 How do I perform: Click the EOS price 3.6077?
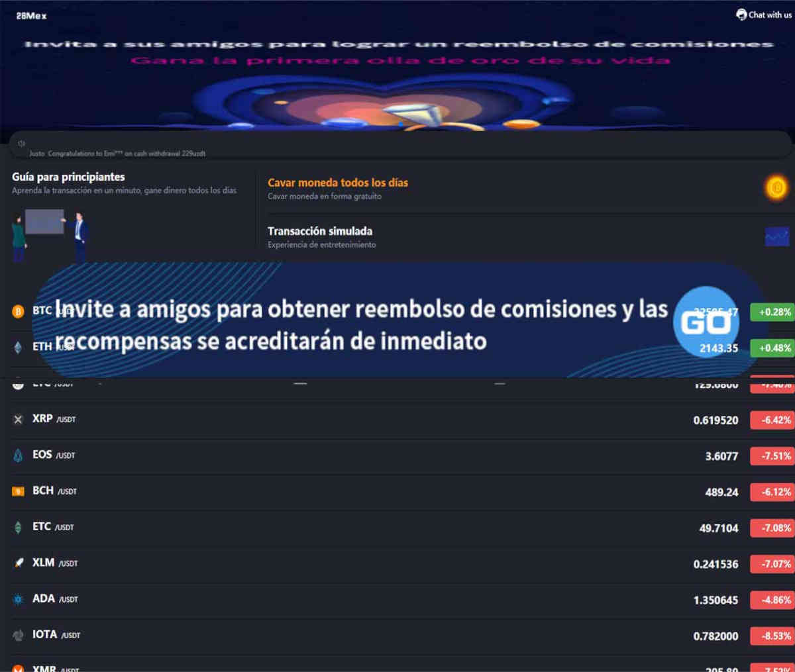(721, 456)
